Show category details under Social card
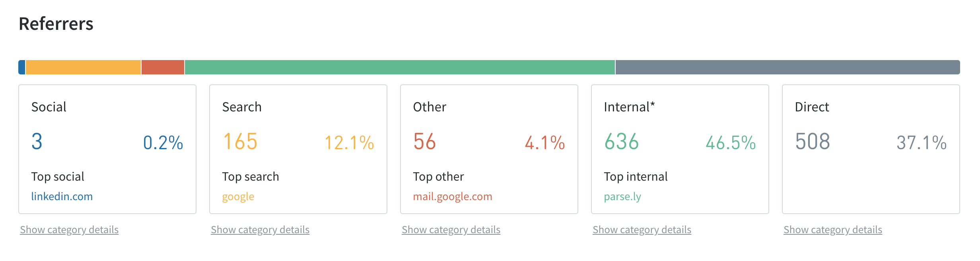Viewport: 980px width, 261px height. coord(69,230)
